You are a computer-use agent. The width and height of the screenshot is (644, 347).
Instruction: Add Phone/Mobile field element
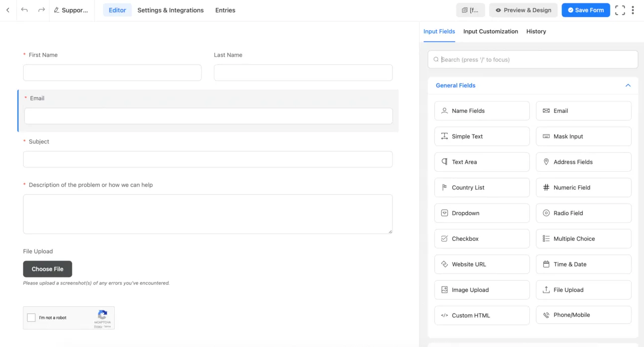tap(584, 315)
